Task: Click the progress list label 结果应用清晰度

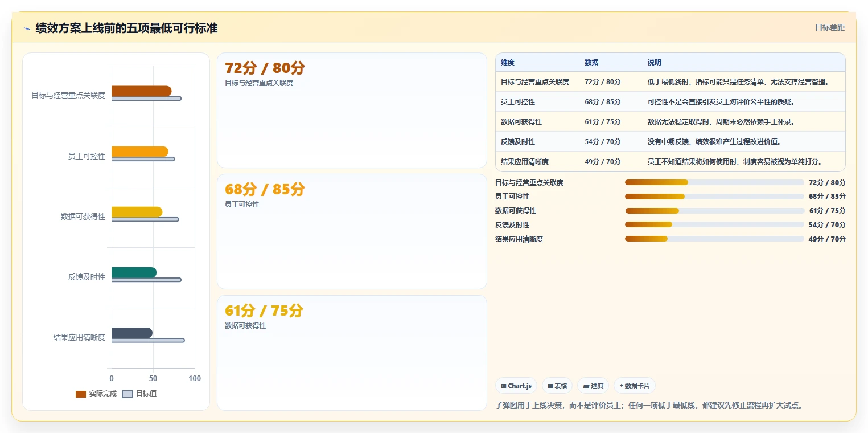Action: (x=519, y=239)
